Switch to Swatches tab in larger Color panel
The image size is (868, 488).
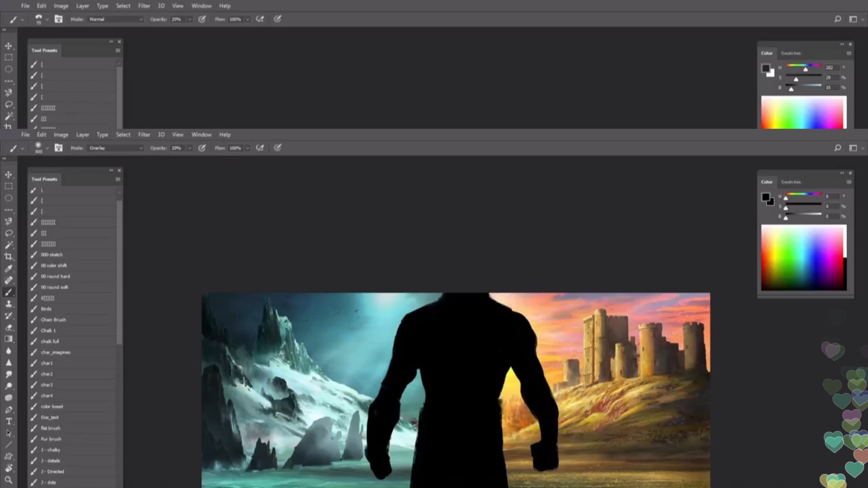tap(791, 182)
